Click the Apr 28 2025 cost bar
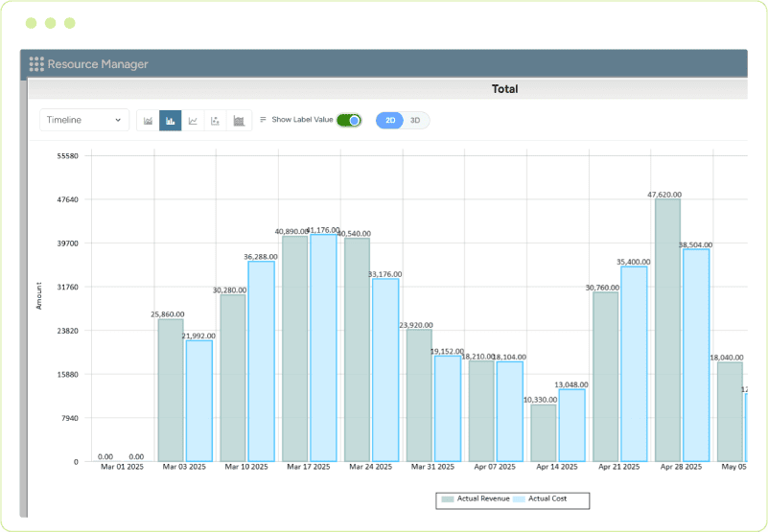This screenshot has width=768, height=532. [x=696, y=356]
